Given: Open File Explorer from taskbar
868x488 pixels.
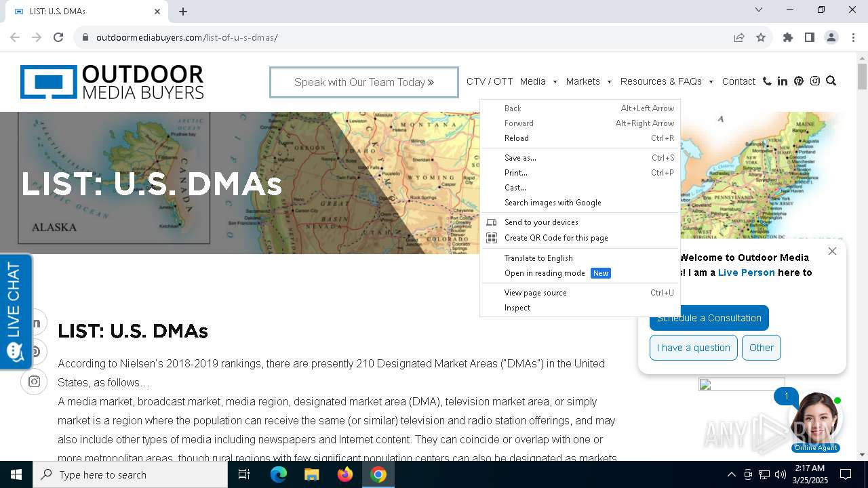Looking at the screenshot, I should tap(312, 474).
